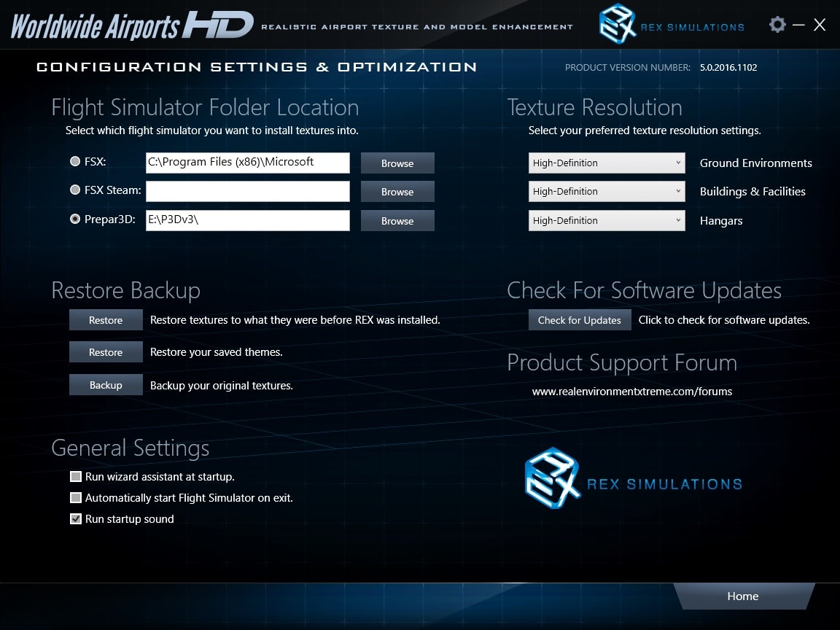Close the configuration window
This screenshot has height=630, width=840.
pos(820,25)
